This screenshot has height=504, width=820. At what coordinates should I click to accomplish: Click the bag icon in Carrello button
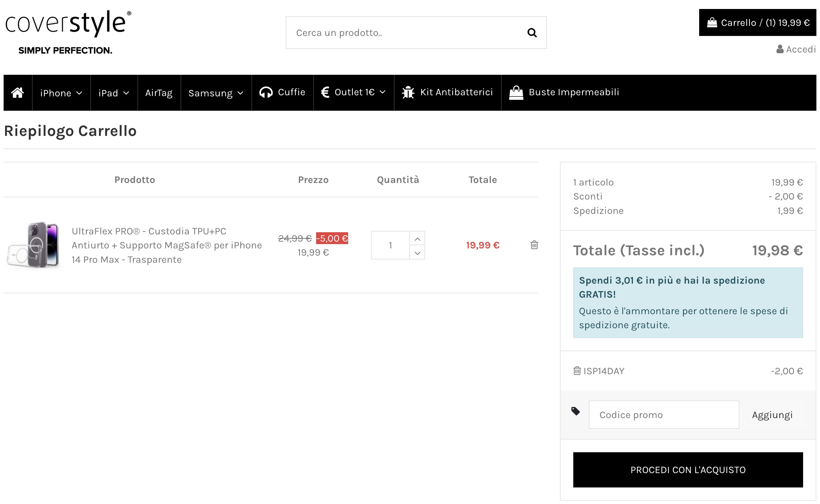click(712, 23)
